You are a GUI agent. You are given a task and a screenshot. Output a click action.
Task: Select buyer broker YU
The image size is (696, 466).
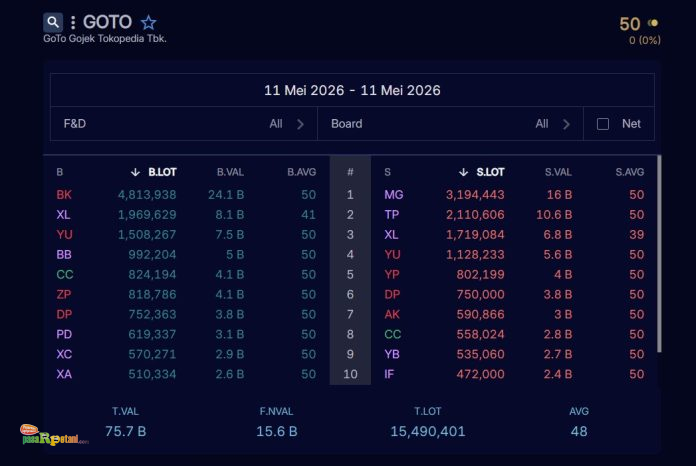coord(64,235)
